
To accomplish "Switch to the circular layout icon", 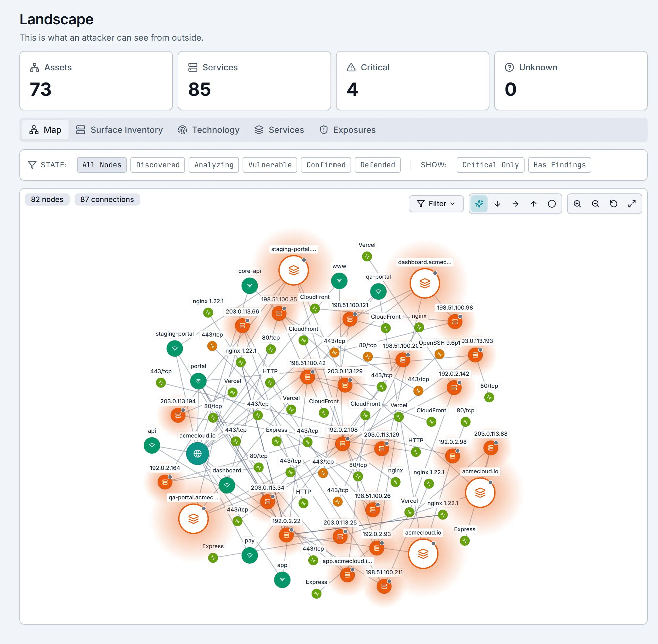I will coord(552,204).
